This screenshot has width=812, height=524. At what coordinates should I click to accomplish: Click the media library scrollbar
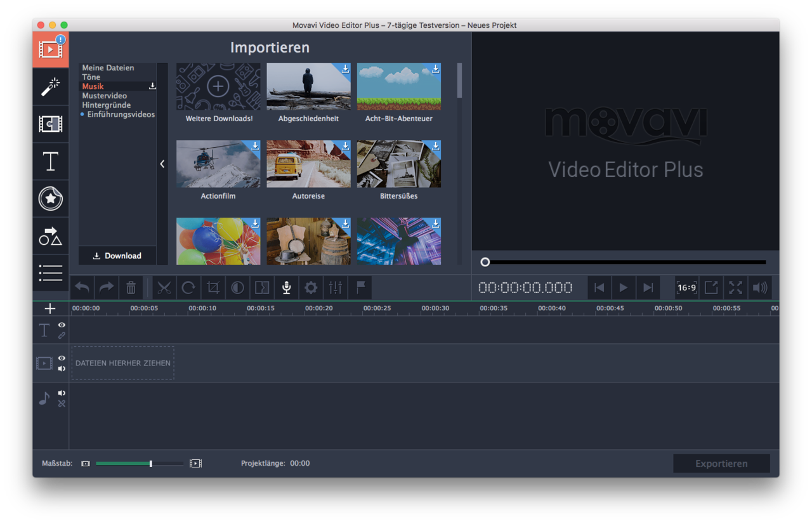coord(459,80)
